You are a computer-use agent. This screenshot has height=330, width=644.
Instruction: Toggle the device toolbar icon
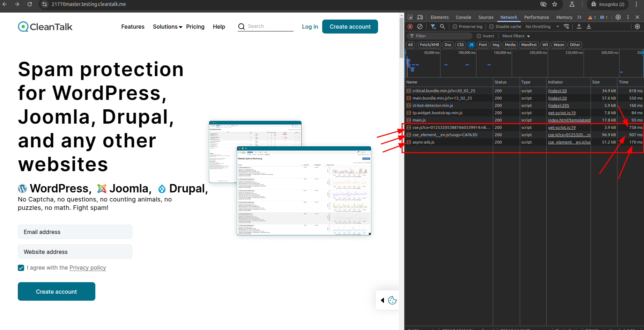tap(420, 17)
